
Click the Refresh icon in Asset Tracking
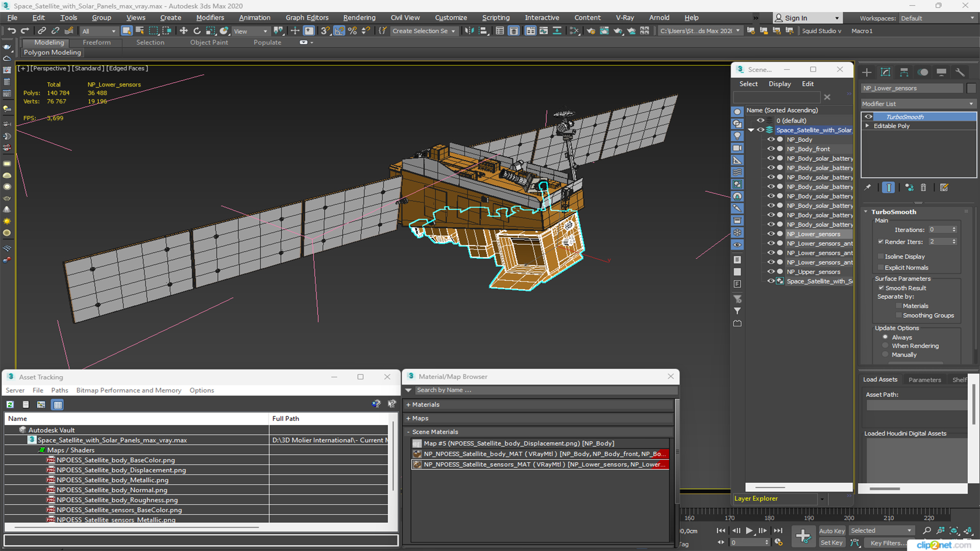click(10, 405)
